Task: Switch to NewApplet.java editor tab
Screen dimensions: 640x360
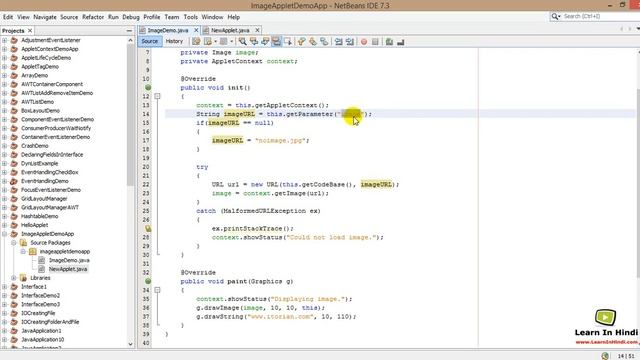Action: click(x=230, y=30)
